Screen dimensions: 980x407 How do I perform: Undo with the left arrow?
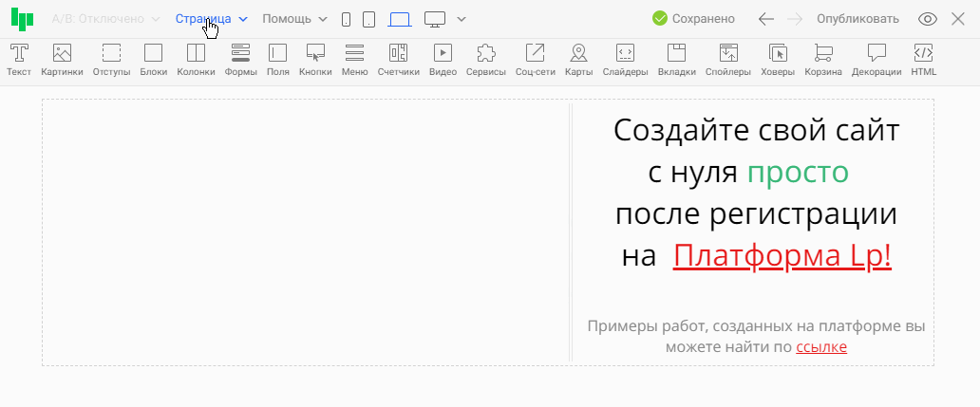click(765, 19)
